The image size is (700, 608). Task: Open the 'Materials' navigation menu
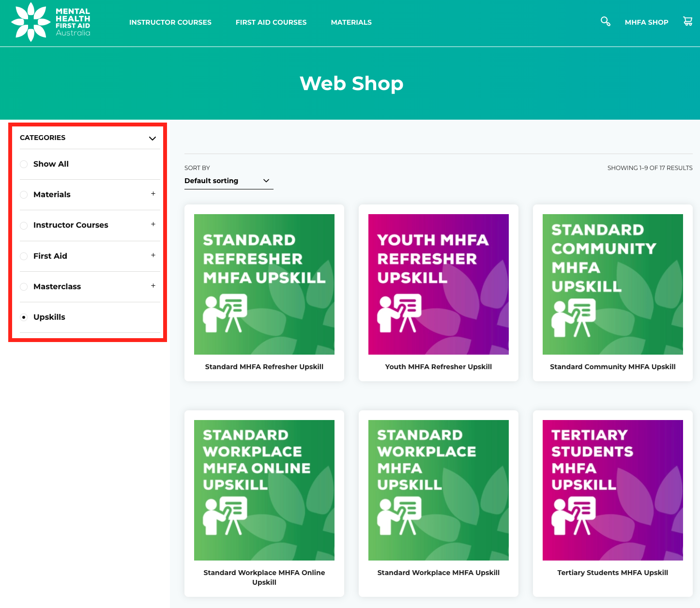[x=351, y=22]
